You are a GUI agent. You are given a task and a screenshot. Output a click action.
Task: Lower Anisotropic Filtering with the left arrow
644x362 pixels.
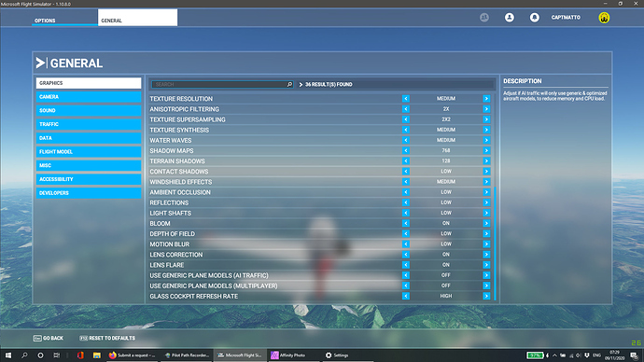406,109
